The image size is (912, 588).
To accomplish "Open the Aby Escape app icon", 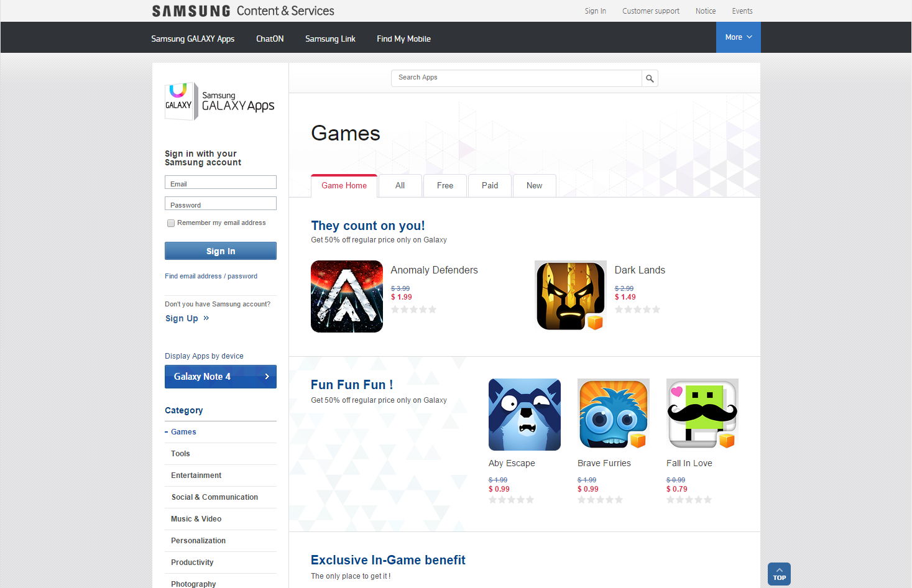I will 525,415.
